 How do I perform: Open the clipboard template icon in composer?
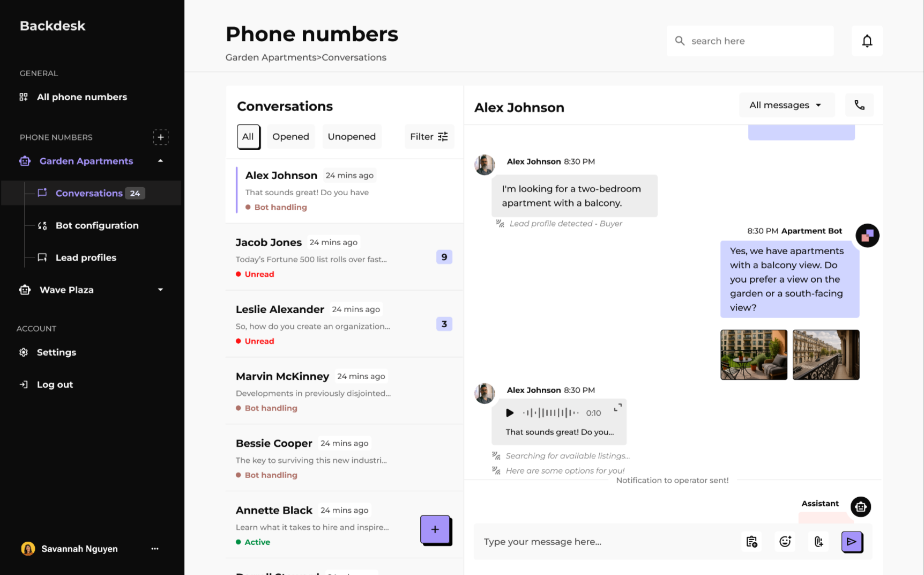point(751,542)
